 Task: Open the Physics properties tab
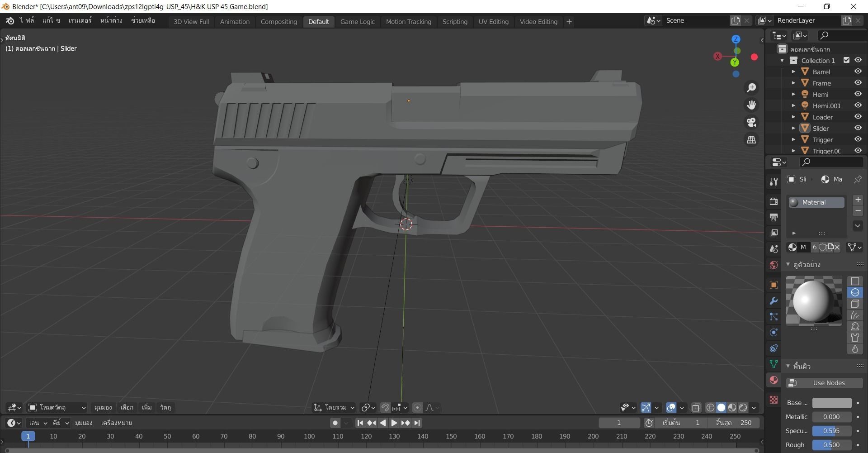pyautogui.click(x=774, y=332)
